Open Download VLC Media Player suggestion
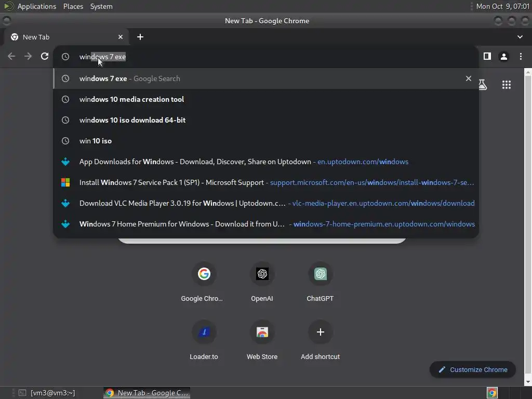The width and height of the screenshot is (532, 399). [x=266, y=203]
